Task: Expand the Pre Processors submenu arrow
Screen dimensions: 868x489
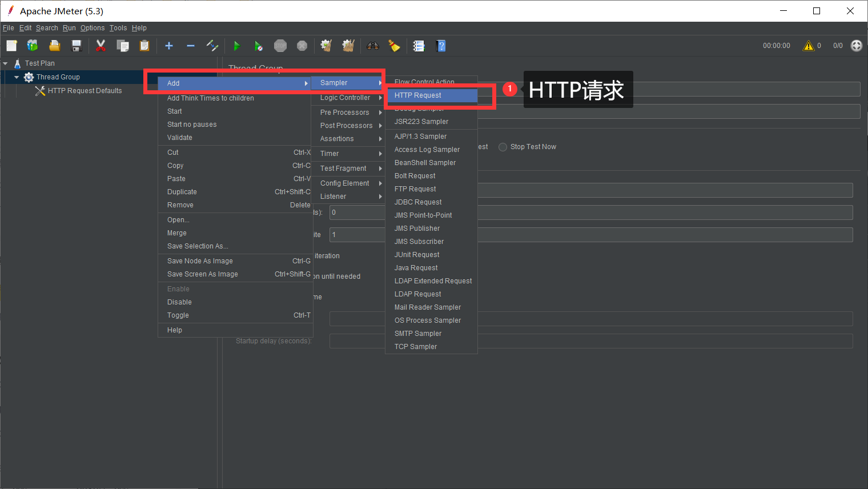Action: click(380, 113)
